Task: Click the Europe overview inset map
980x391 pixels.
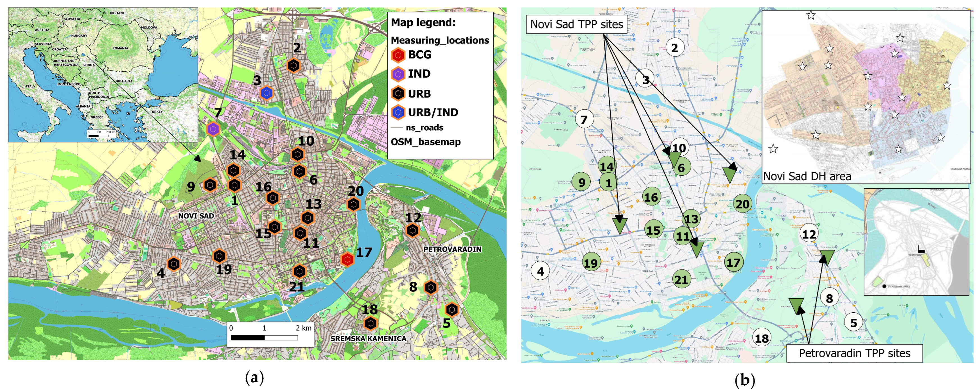Action: pyautogui.click(x=103, y=74)
